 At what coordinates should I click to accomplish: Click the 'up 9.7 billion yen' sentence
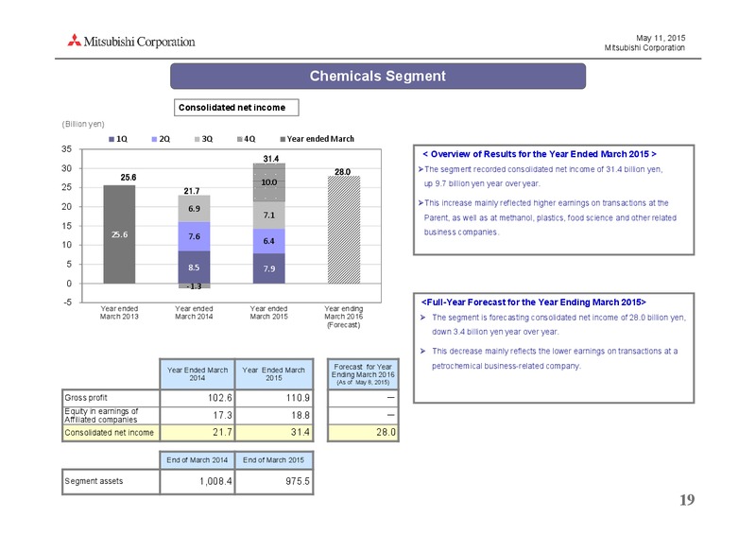pyautogui.click(x=482, y=183)
